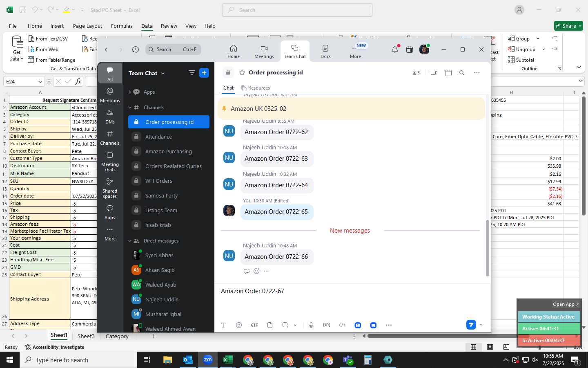View the channel members count
This screenshot has width=588, height=368.
[416, 73]
